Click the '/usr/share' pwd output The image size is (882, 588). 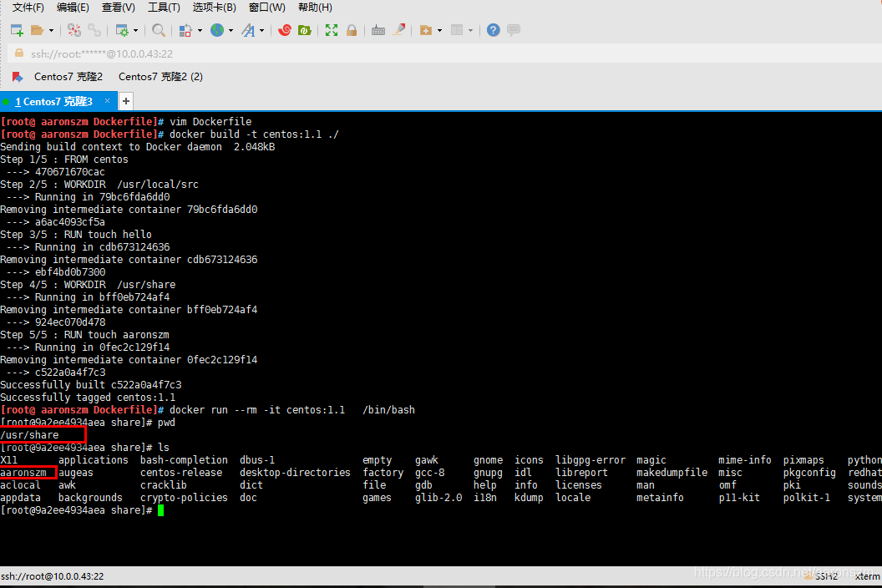[x=29, y=435]
